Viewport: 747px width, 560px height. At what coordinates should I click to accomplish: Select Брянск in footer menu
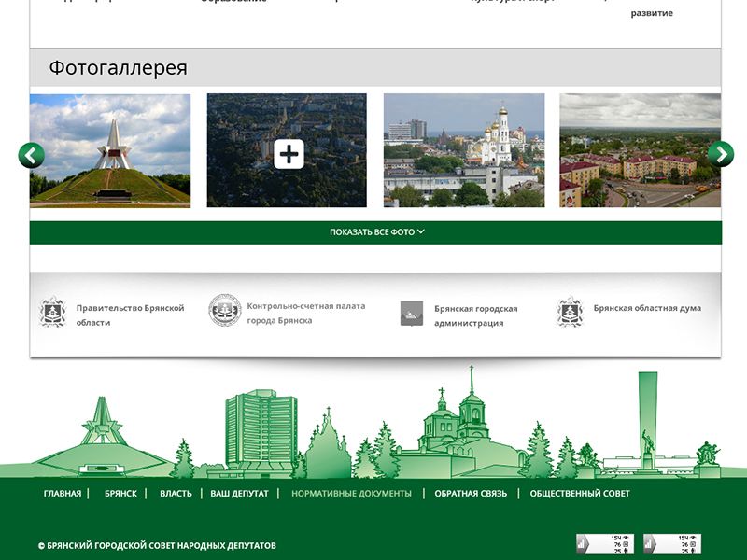click(120, 494)
